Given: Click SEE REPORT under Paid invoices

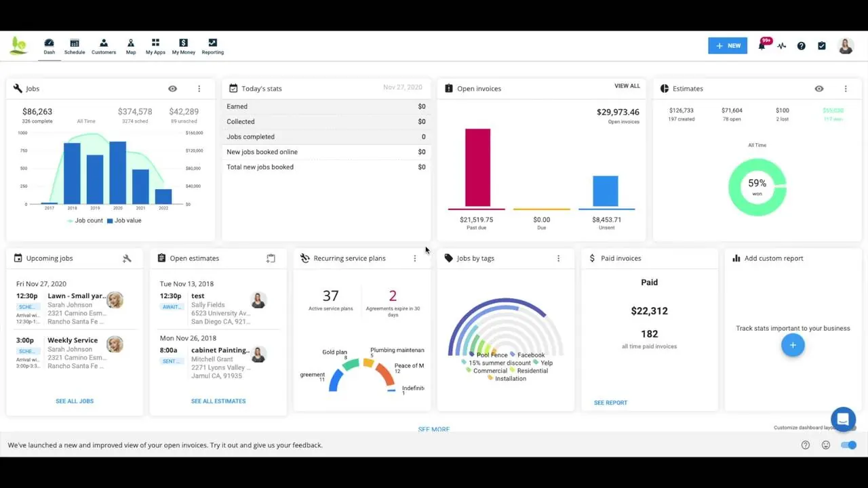Looking at the screenshot, I should click(x=610, y=403).
